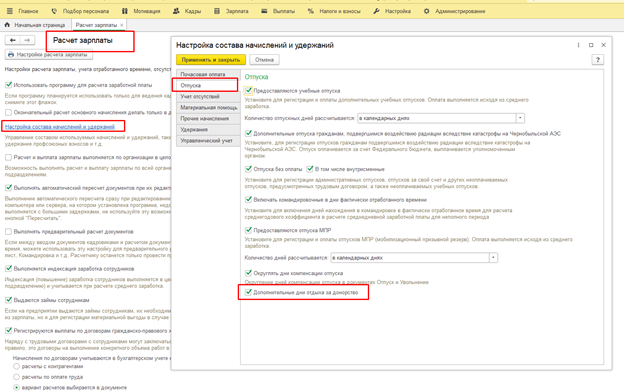Expand the Количество дней рассчитывается dropdown
Screen dimensions: 624x391
pyautogui.click(x=493, y=258)
